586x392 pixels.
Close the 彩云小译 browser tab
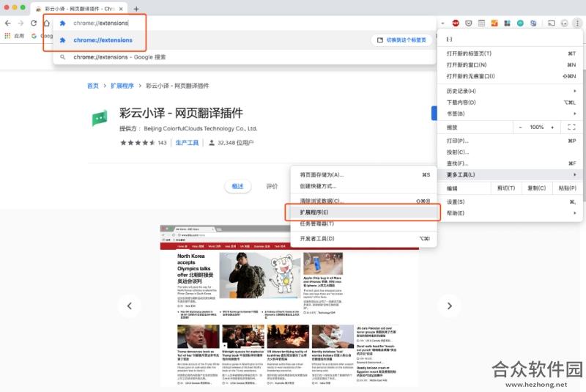121,9
